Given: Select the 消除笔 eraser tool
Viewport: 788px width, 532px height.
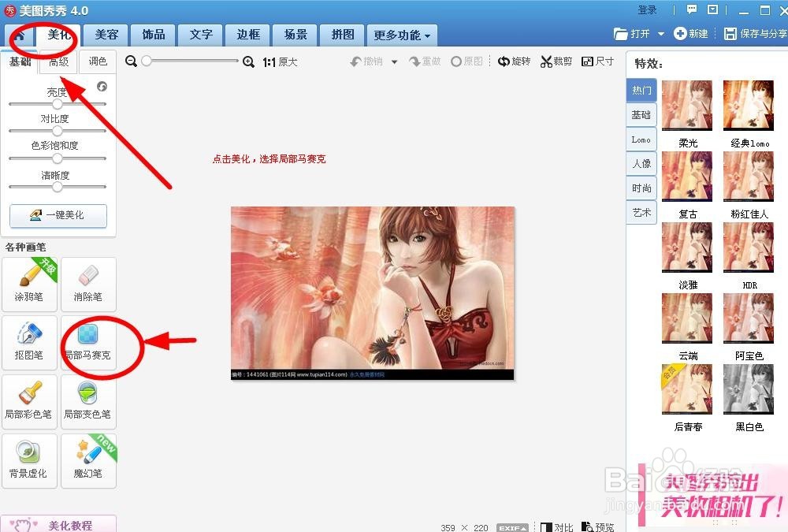Looking at the screenshot, I should click(88, 284).
